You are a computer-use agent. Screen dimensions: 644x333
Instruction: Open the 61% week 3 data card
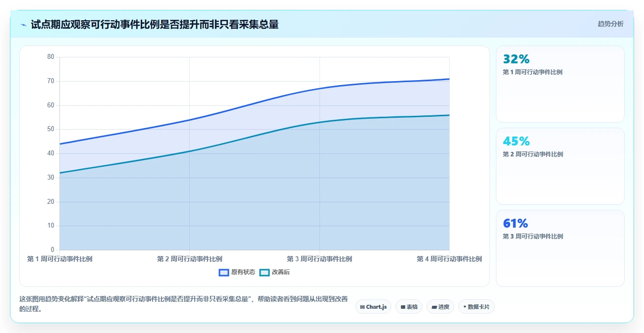[560, 248]
